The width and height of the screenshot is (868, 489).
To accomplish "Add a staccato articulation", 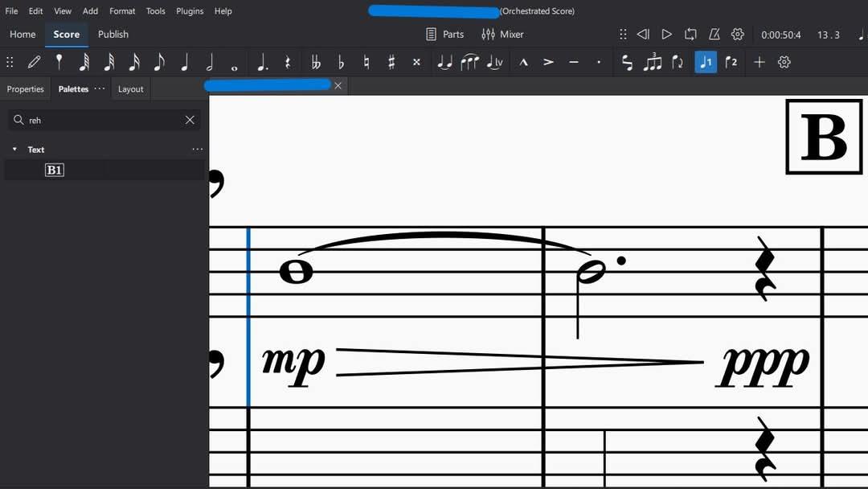I will [599, 62].
